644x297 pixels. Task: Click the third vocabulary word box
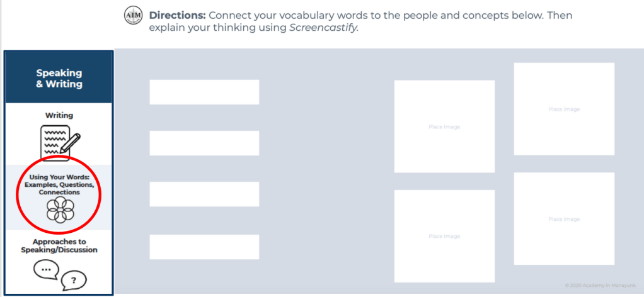click(x=204, y=194)
